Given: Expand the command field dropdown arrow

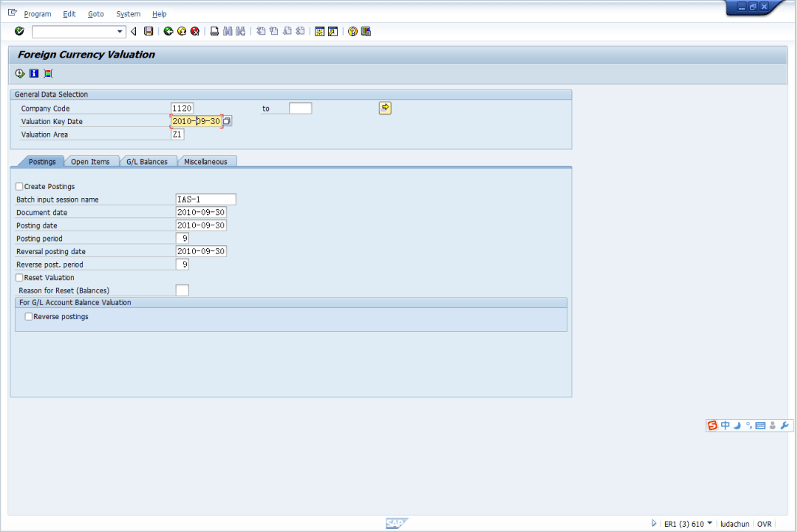Looking at the screenshot, I should pos(120,32).
